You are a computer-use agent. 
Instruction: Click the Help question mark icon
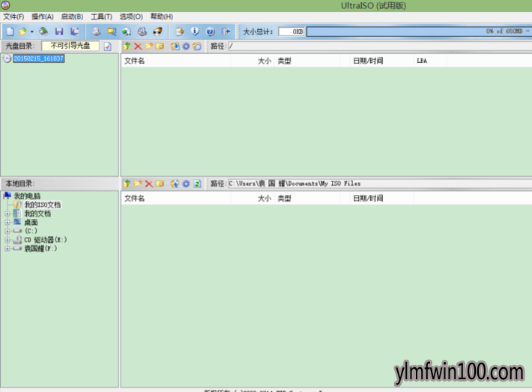pos(211,31)
